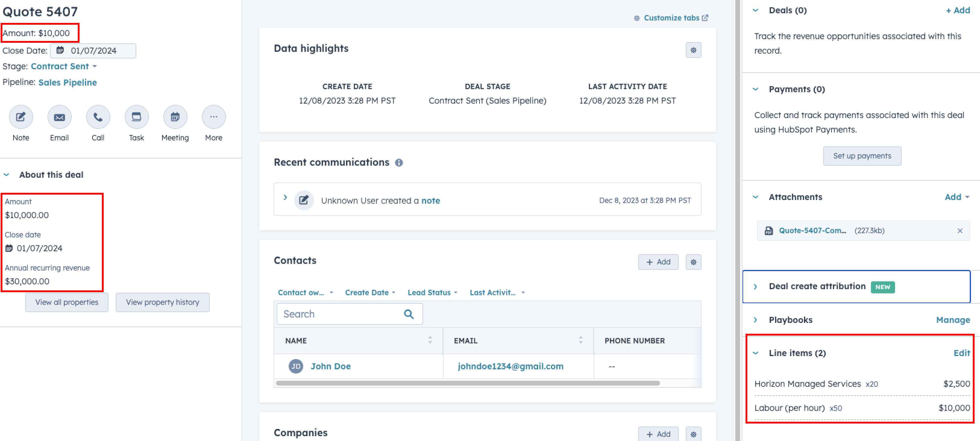
Task: Edit the Line items
Action: pos(961,353)
